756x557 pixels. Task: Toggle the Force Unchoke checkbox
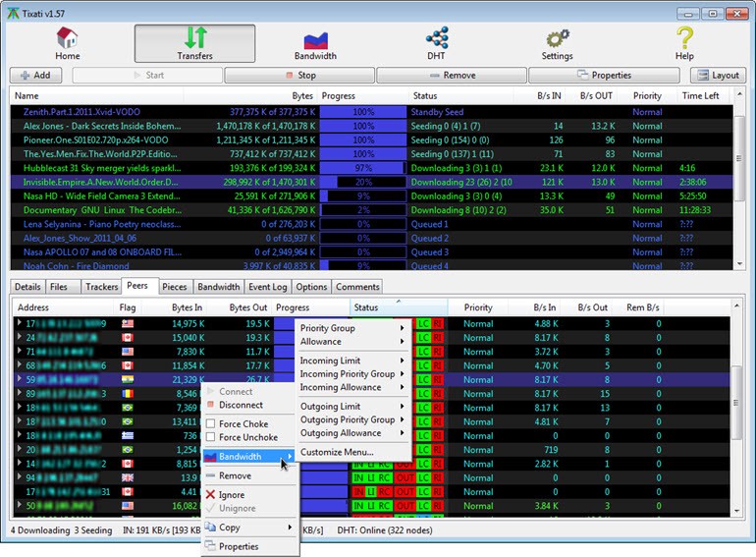click(210, 437)
